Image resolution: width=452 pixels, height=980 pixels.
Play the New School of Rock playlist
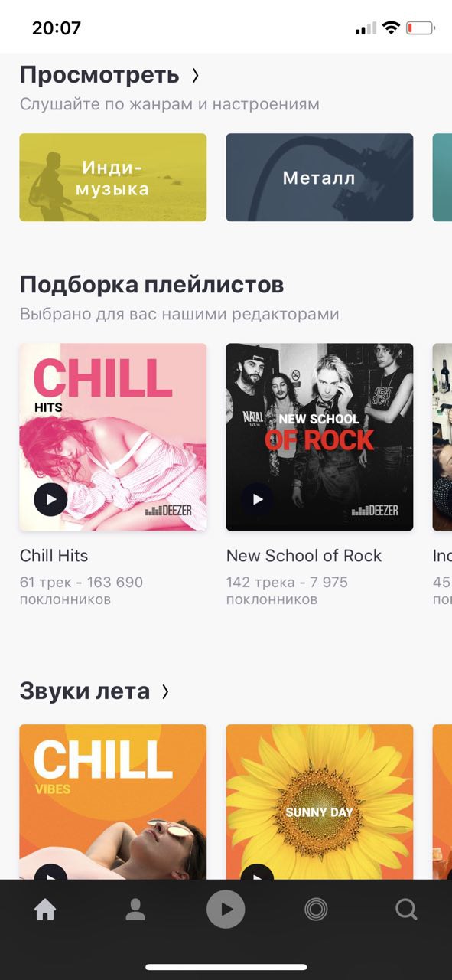(257, 499)
